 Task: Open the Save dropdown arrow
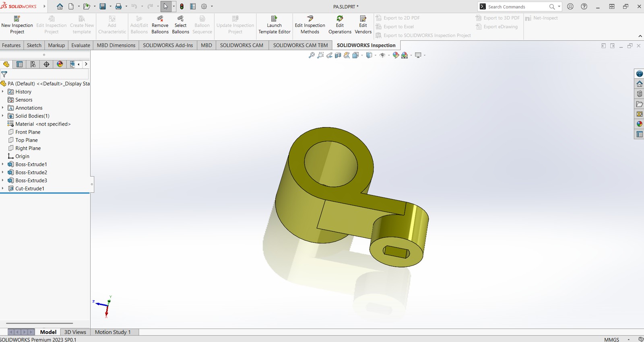point(110,6)
